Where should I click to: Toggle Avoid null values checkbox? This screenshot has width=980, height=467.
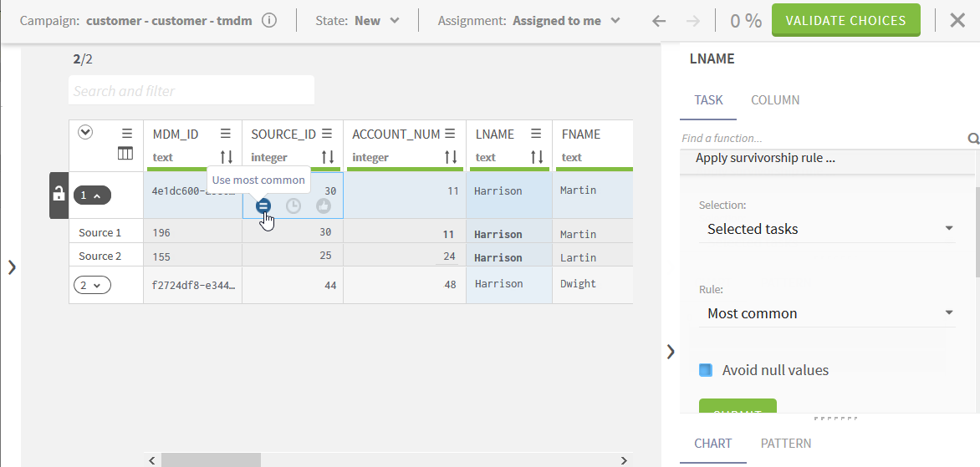[x=706, y=370]
